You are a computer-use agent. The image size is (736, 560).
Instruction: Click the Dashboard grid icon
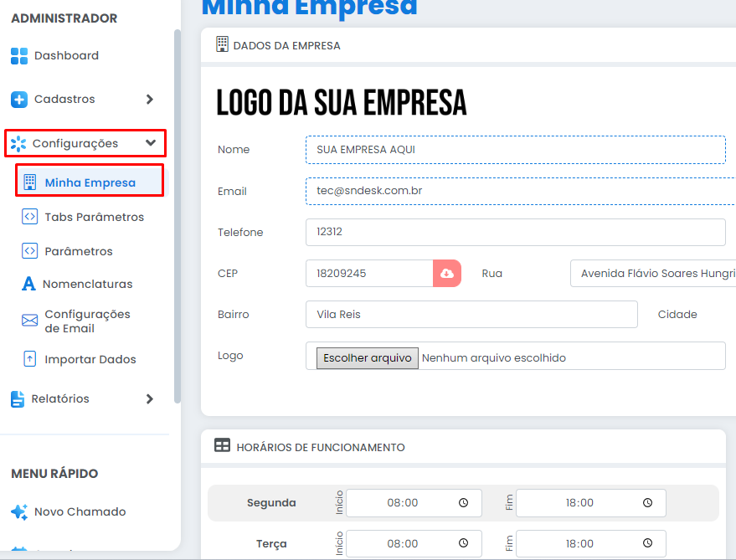(x=19, y=56)
